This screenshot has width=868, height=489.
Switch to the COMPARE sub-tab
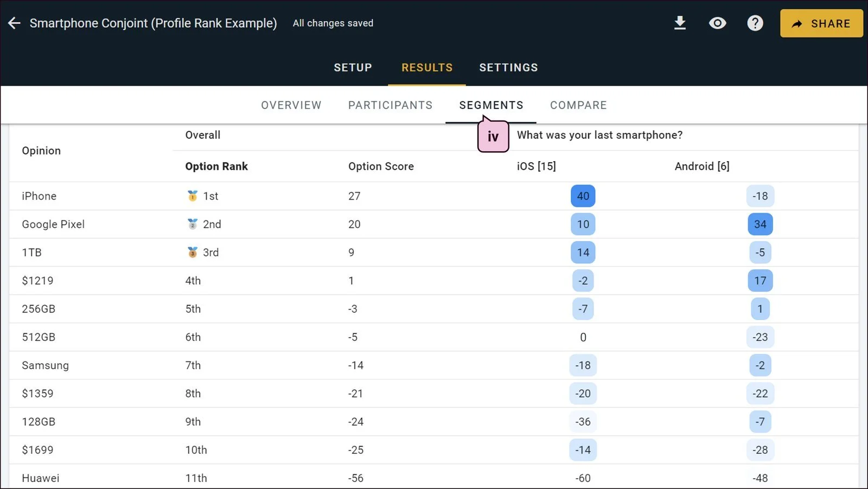point(578,105)
